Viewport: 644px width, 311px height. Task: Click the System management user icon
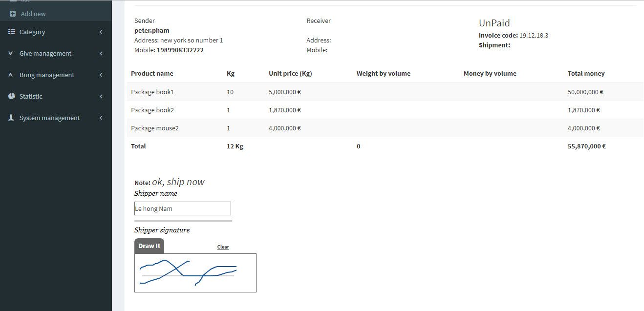point(11,118)
